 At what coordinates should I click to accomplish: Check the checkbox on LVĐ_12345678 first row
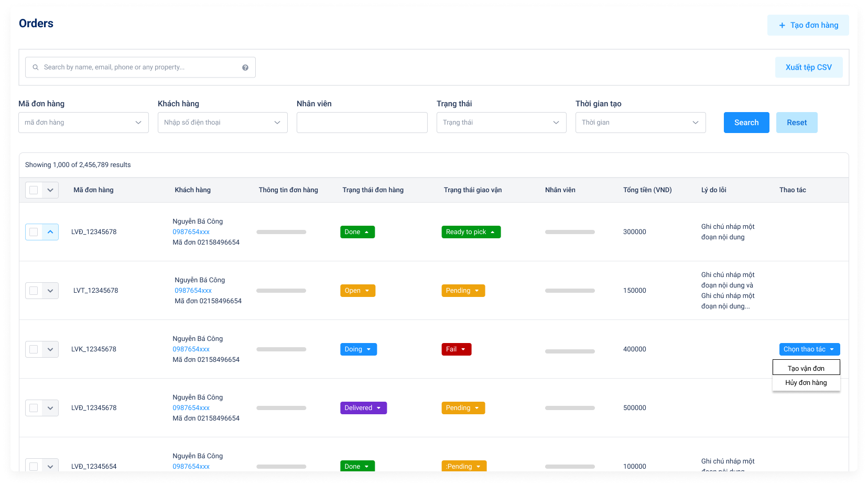(x=34, y=231)
